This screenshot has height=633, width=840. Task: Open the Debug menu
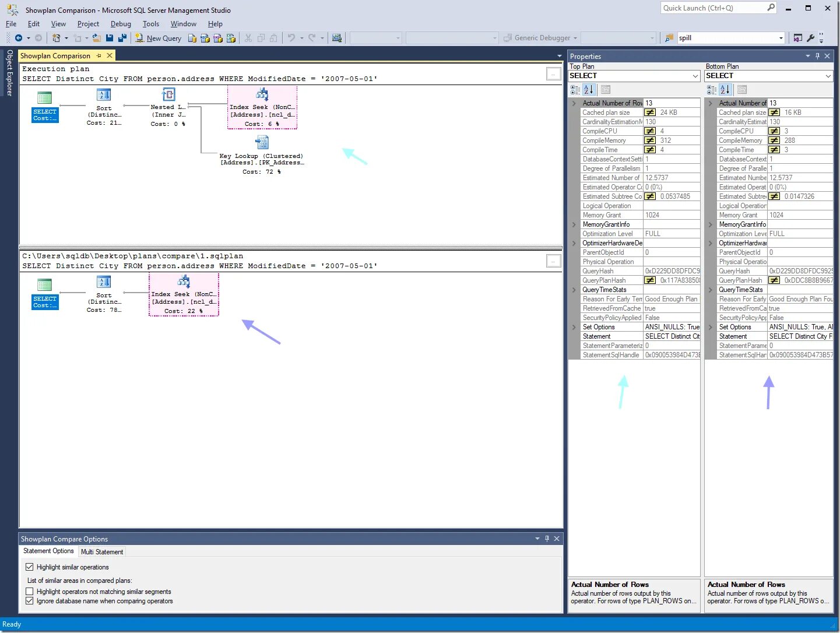(x=121, y=24)
